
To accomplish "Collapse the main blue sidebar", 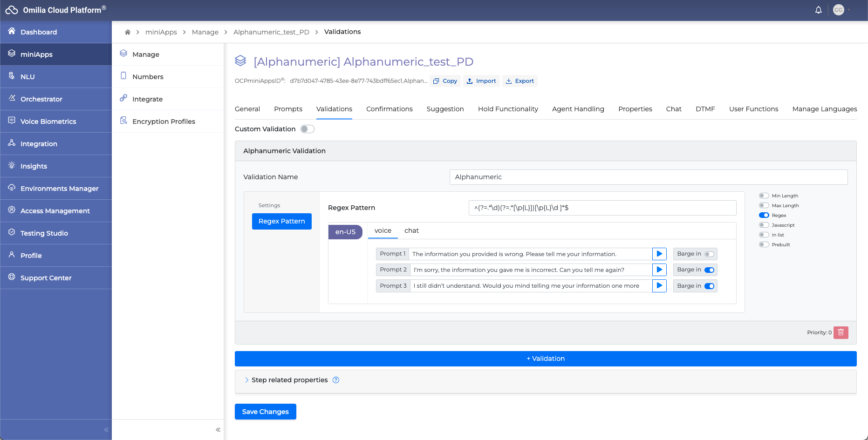I will (x=106, y=430).
